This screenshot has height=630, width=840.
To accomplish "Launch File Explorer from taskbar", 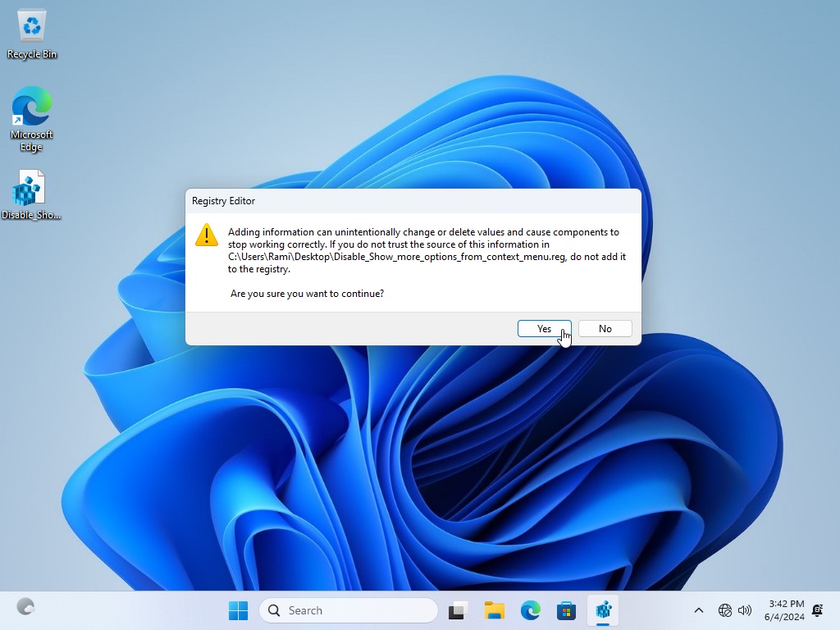I will [x=495, y=610].
